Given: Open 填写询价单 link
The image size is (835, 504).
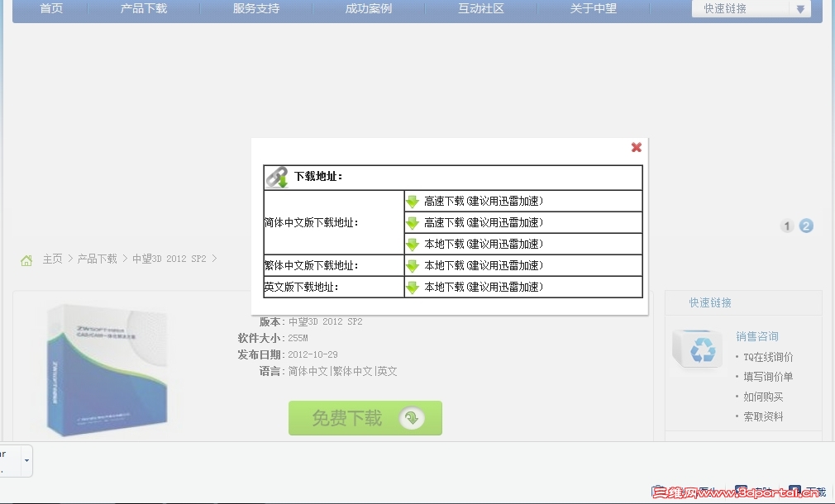Looking at the screenshot, I should (768, 377).
